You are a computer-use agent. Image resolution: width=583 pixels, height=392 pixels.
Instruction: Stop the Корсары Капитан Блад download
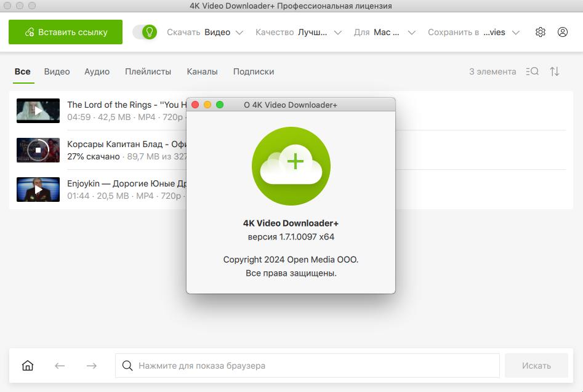pyautogui.click(x=38, y=150)
